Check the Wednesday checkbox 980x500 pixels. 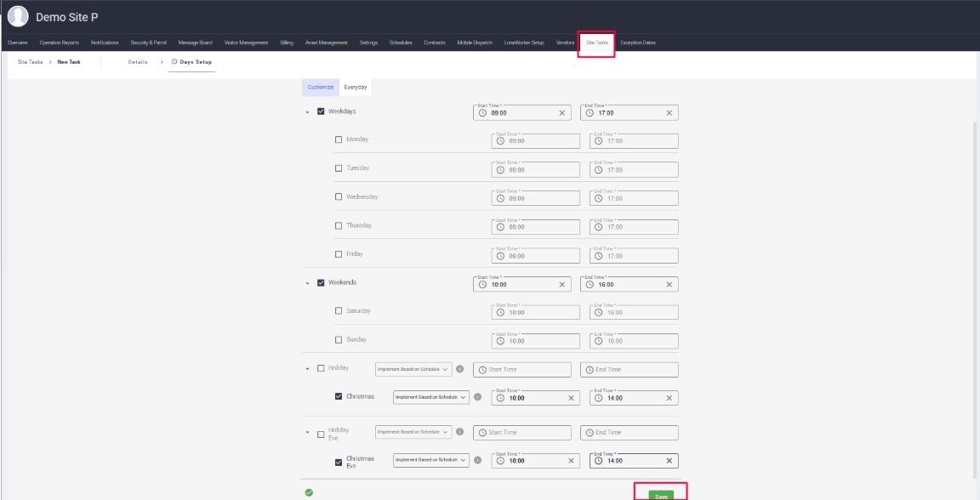(x=339, y=197)
